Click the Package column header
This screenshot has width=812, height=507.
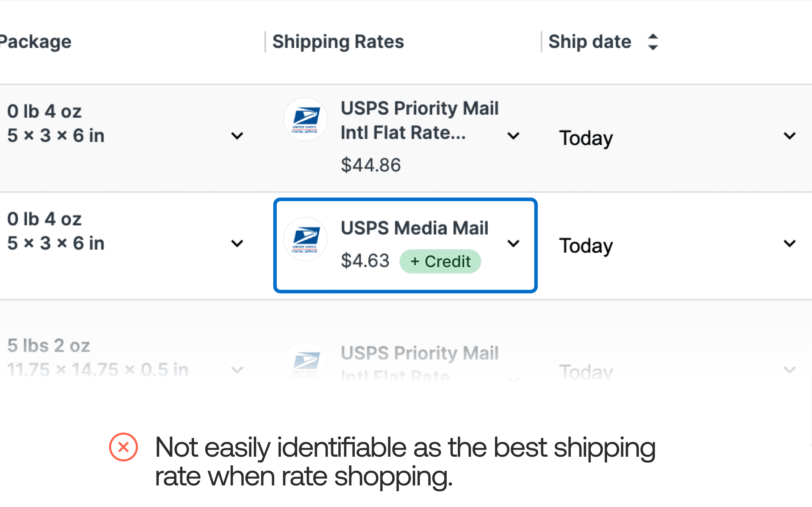(x=35, y=42)
